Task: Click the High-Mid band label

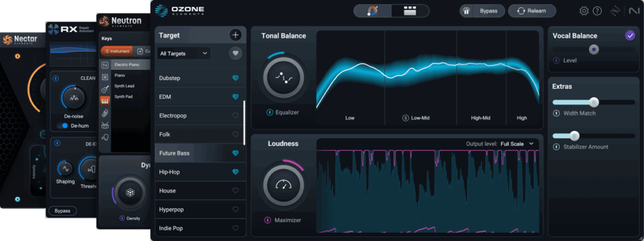Action: (x=481, y=118)
